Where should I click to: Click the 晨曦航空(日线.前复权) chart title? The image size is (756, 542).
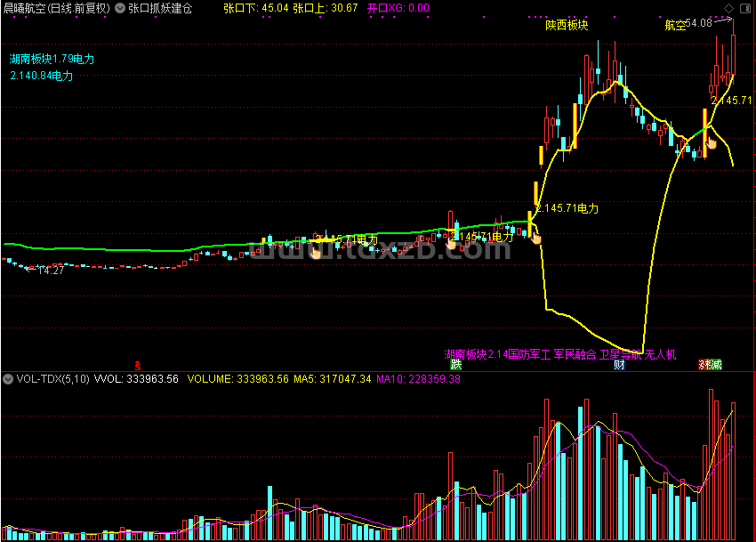[x=56, y=8]
